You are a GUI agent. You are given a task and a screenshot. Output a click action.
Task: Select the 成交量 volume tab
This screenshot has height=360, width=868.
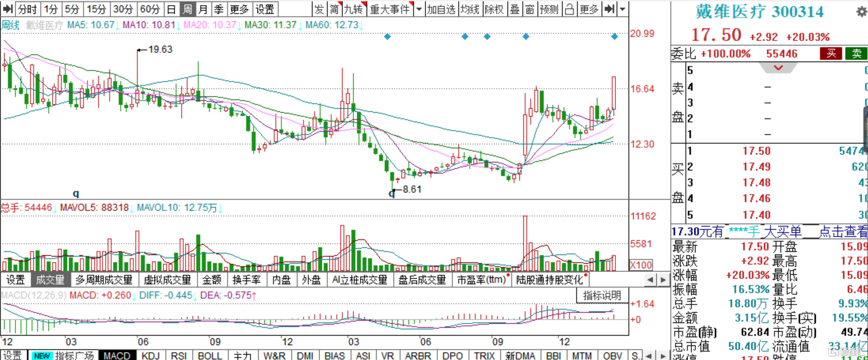pos(50,279)
